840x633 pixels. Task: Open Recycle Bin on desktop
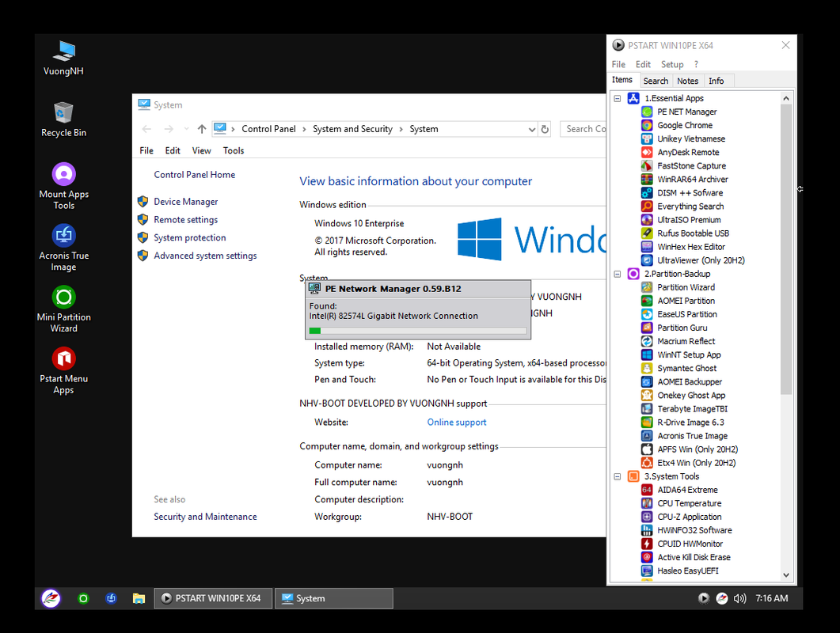[64, 119]
